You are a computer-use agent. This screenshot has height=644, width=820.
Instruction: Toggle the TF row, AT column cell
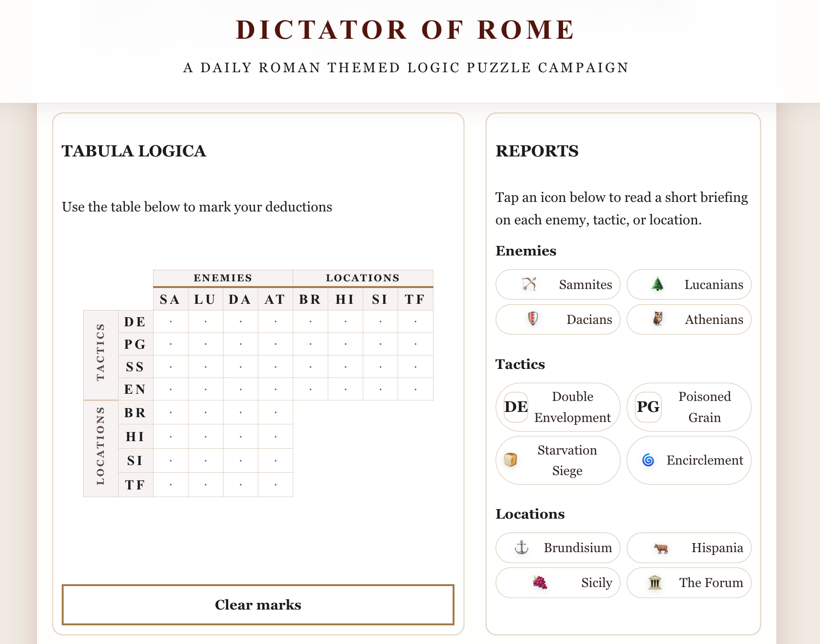pos(276,485)
